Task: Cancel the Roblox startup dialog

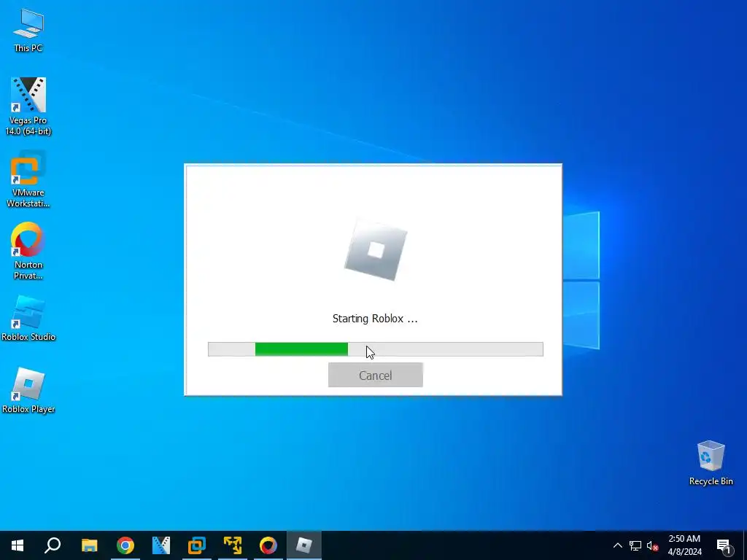Action: [376, 376]
